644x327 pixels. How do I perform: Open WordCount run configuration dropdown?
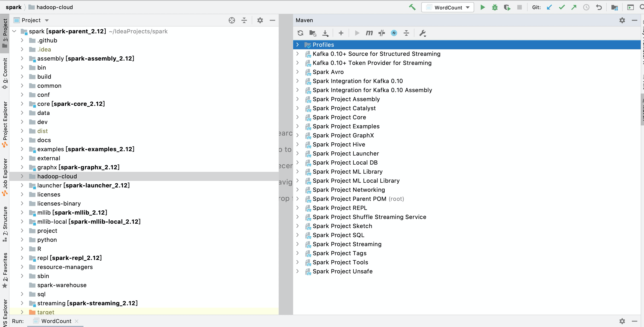click(x=448, y=7)
